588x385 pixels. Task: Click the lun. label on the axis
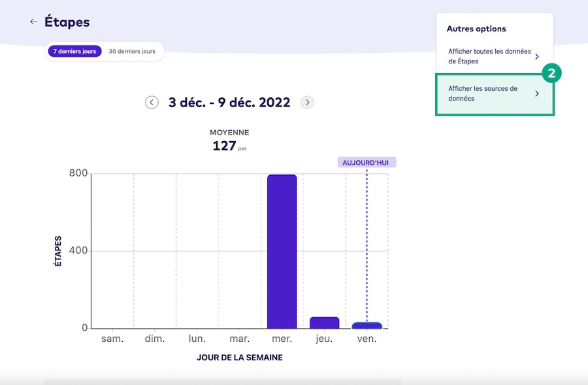click(x=197, y=339)
